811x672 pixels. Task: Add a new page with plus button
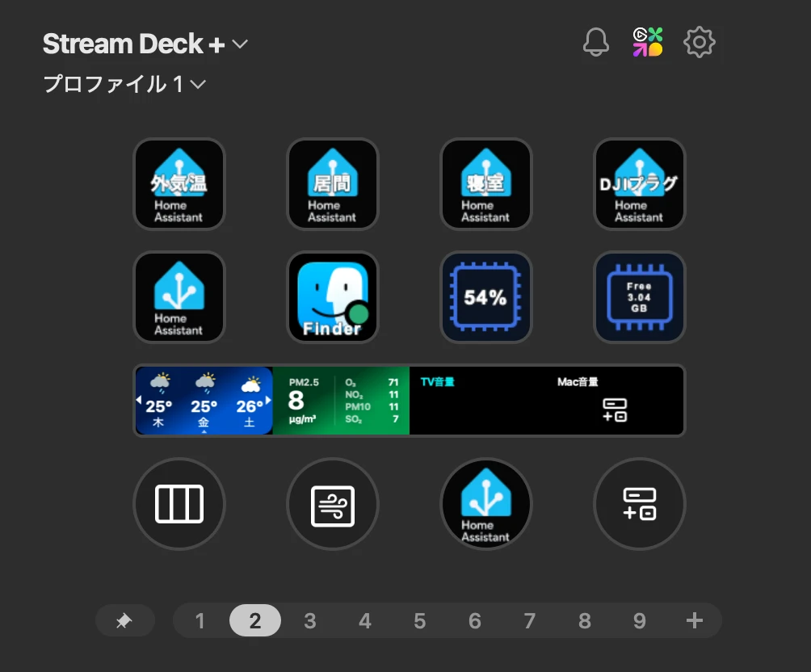tap(694, 619)
